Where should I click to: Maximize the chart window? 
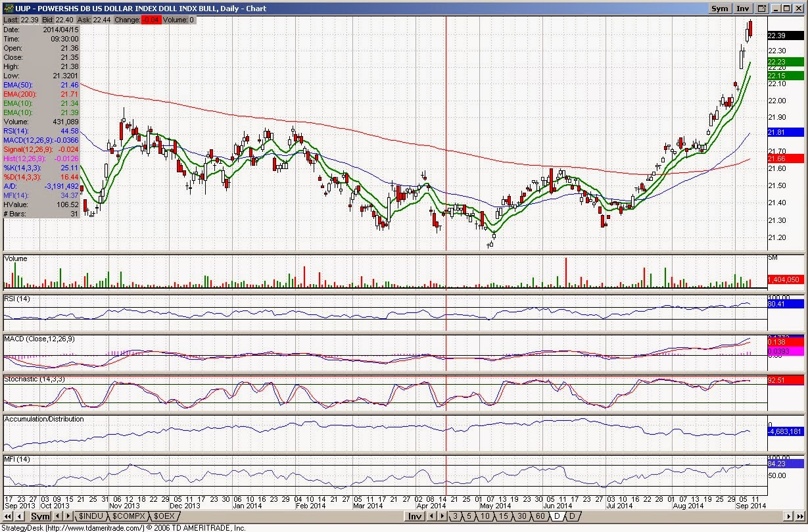pyautogui.click(x=787, y=8)
